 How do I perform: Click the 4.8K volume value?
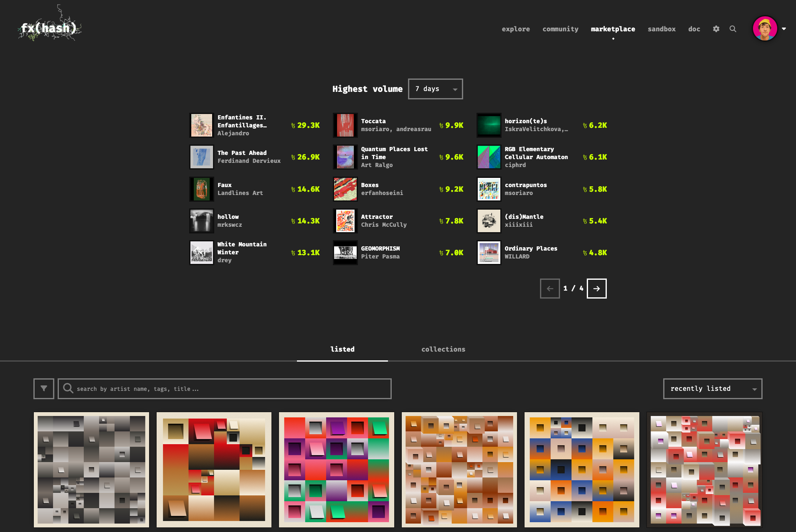tap(595, 253)
